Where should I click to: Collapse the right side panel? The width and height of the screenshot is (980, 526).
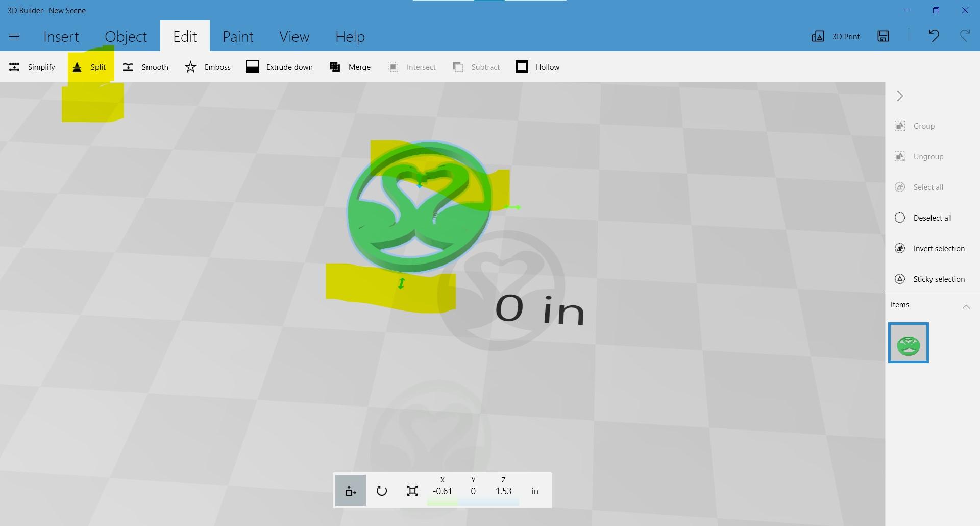coord(900,96)
